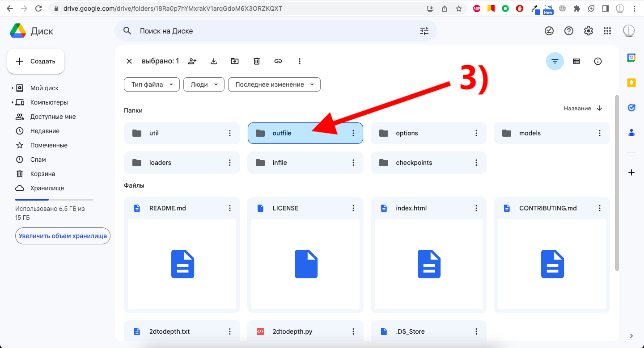The image size is (644, 348).
Task: Open more options for outfile folder
Action: pyautogui.click(x=353, y=133)
